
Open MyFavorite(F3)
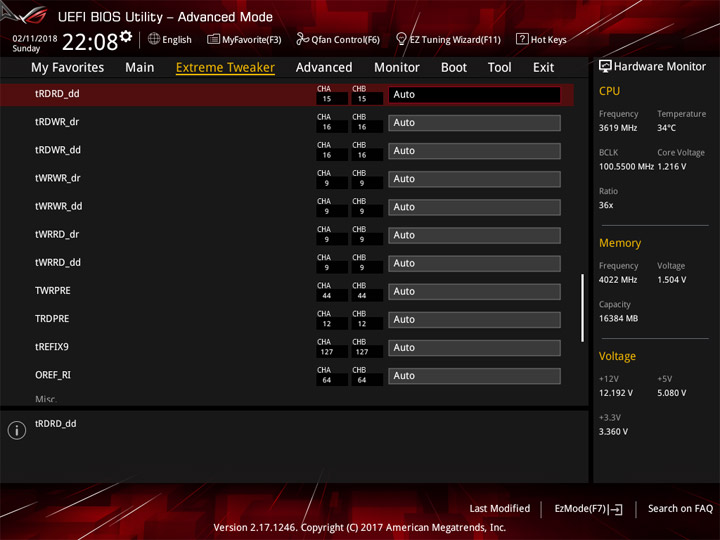[x=252, y=40]
